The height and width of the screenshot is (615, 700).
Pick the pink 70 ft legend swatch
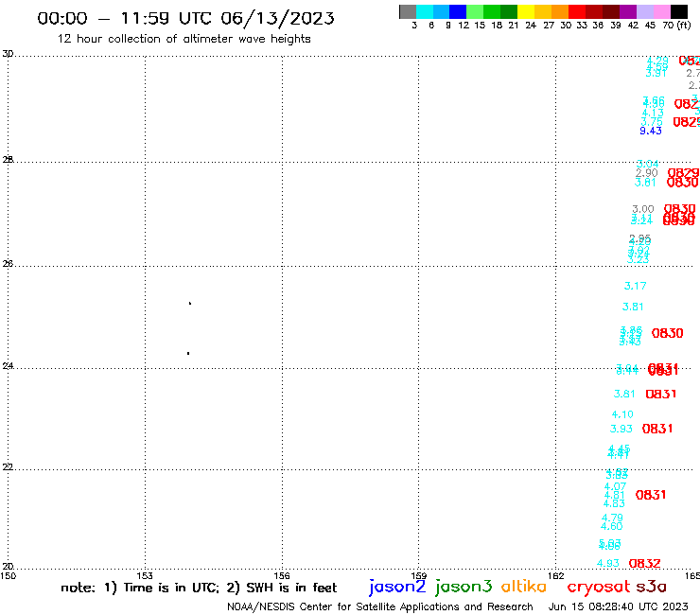(662, 11)
